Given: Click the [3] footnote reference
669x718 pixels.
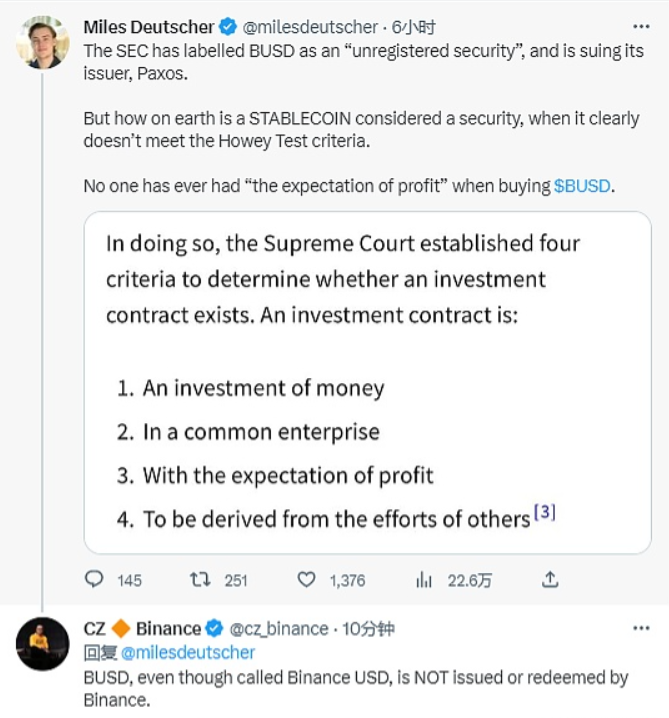Looking at the screenshot, I should click(x=545, y=513).
